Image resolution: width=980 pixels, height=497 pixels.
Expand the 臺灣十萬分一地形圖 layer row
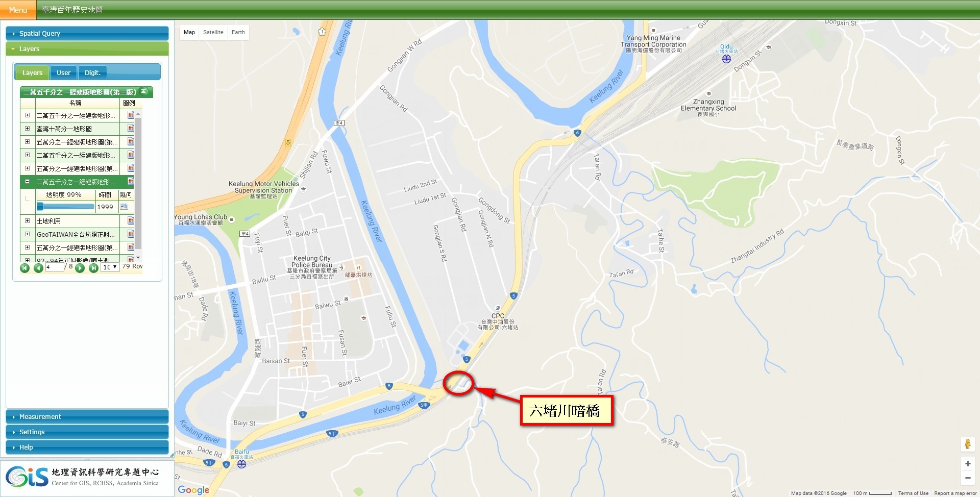[x=28, y=129]
